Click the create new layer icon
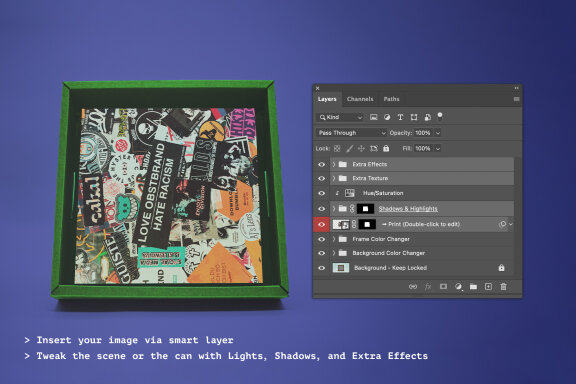This screenshot has height=384, width=576. tap(488, 287)
